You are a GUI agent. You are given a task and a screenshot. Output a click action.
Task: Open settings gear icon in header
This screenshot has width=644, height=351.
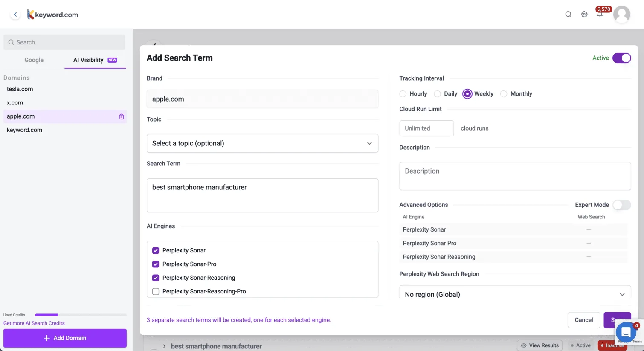[x=584, y=15]
